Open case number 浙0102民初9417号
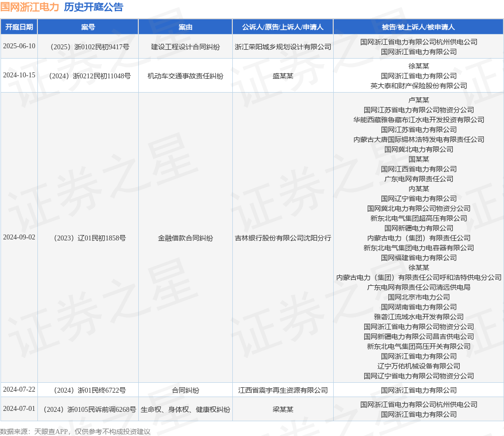 (x=88, y=47)
